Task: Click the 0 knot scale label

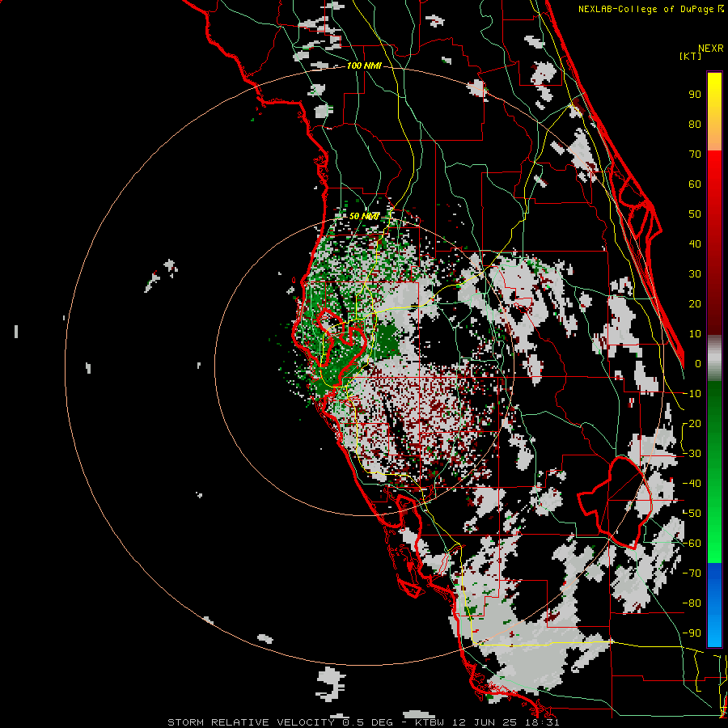Action: pos(698,364)
